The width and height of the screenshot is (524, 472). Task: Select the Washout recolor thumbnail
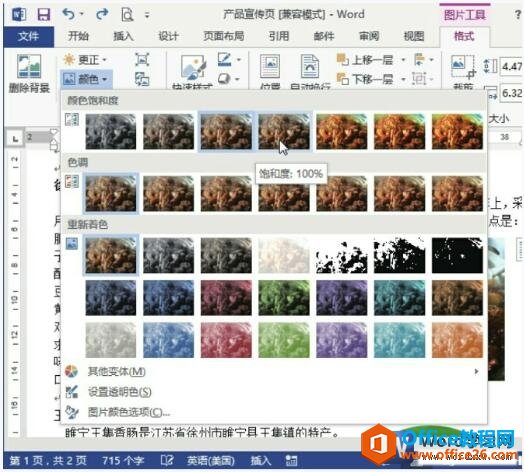point(284,255)
